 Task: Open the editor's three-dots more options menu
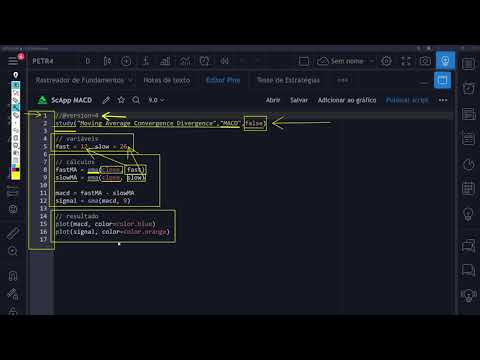click(x=443, y=100)
